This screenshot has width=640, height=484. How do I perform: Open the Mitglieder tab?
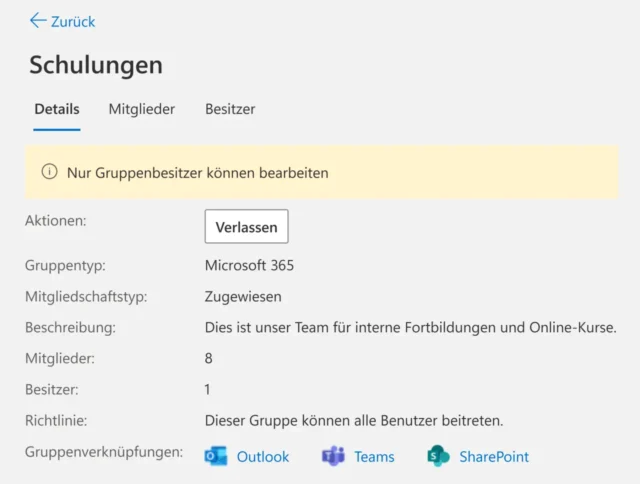point(142,109)
